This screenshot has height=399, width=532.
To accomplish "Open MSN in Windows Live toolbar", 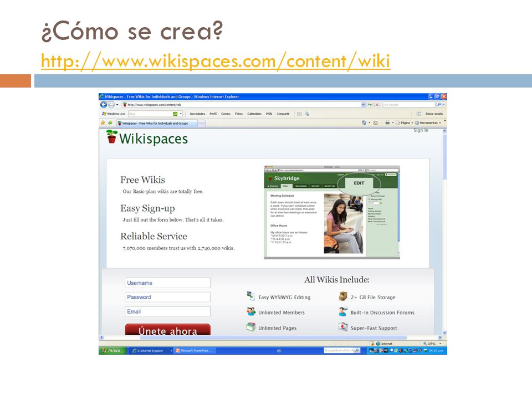I will [x=269, y=114].
